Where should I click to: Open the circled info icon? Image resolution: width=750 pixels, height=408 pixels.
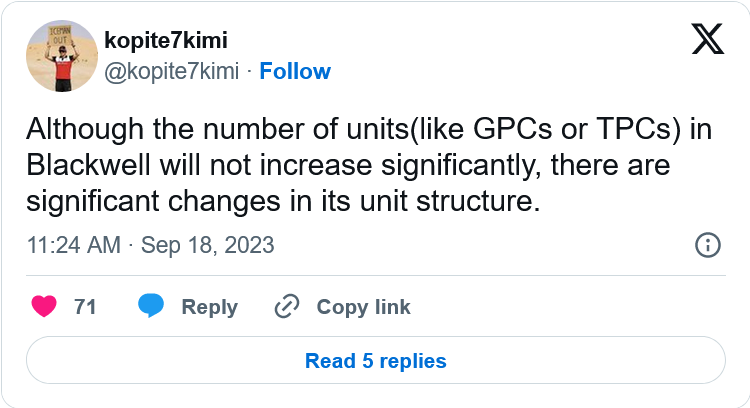(x=707, y=245)
